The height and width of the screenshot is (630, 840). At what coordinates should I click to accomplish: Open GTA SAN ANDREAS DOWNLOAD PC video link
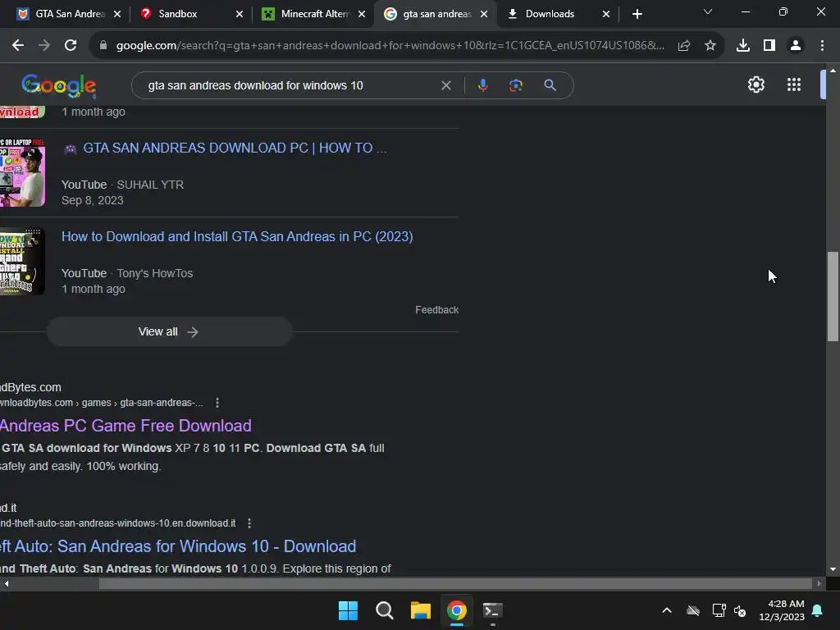coord(235,148)
